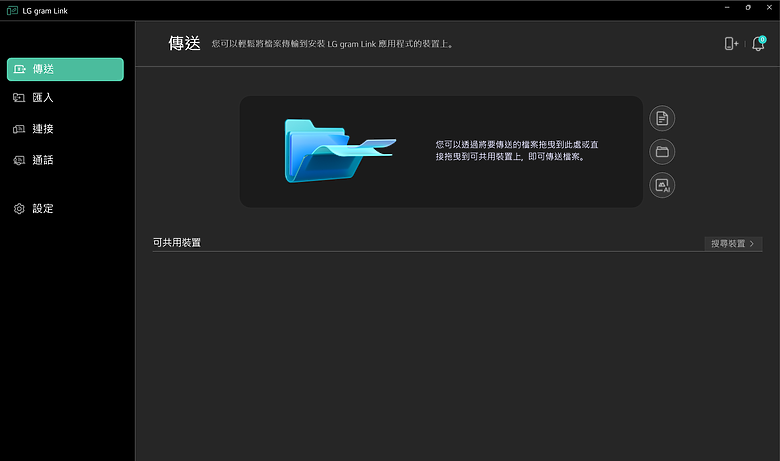The width and height of the screenshot is (780, 461).
Task: Click 搜尋裝置 search devices button
Action: click(x=733, y=244)
